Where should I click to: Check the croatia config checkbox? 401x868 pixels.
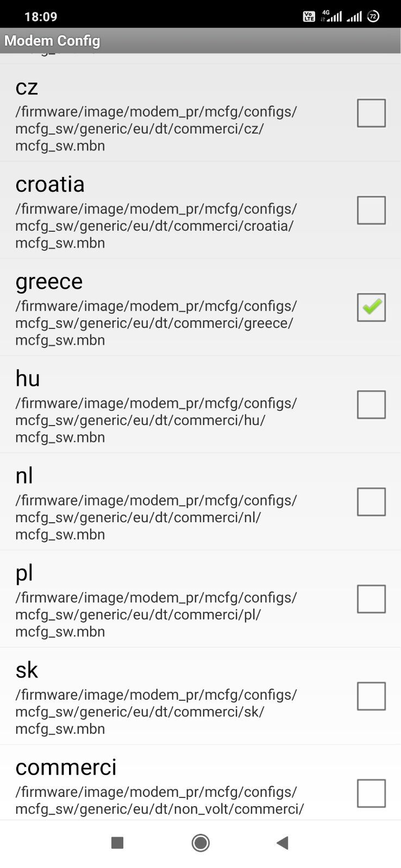(371, 210)
